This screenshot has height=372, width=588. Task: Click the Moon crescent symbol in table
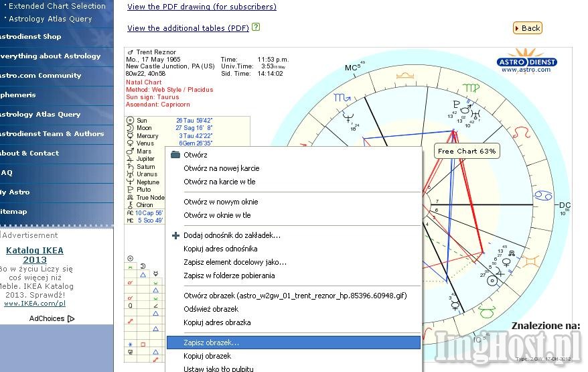130,128
